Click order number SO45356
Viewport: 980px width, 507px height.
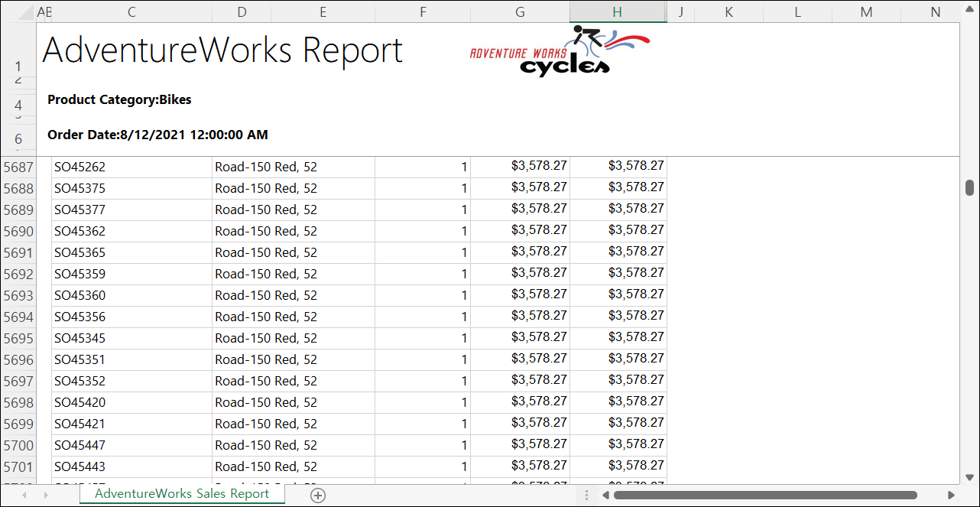click(x=131, y=317)
